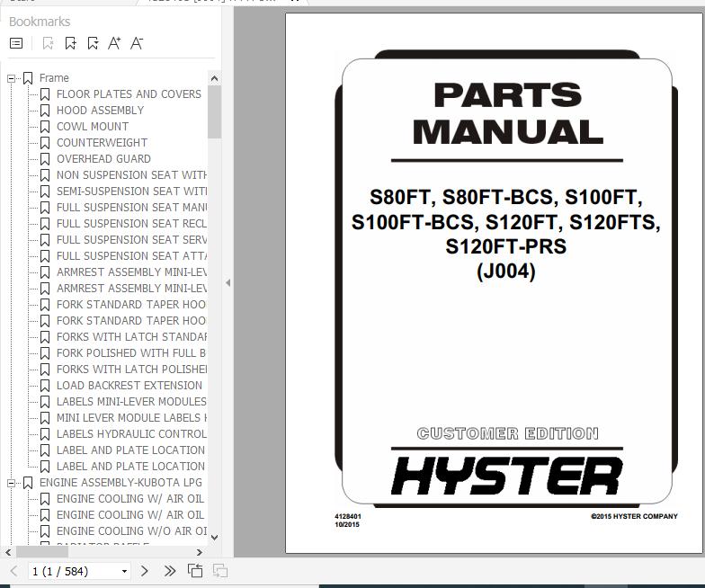
Task: Open COUNTERWEIGHT bookmark
Action: point(103,142)
